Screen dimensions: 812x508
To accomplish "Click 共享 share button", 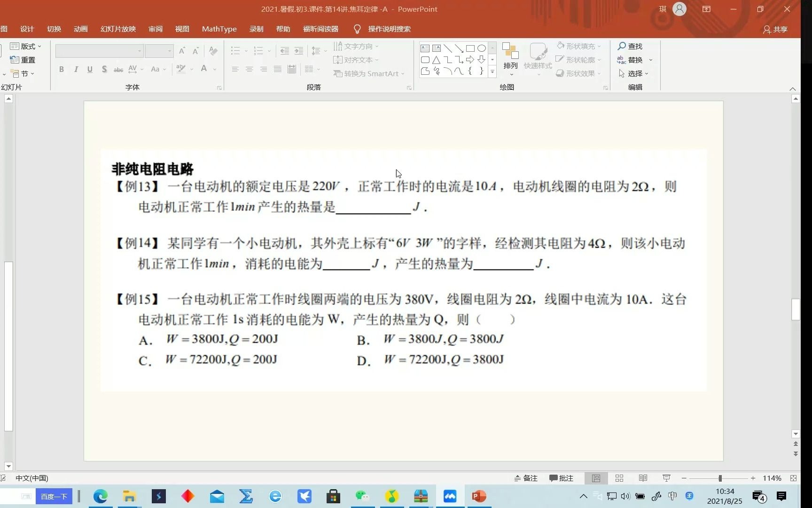I will pyautogui.click(x=775, y=29).
